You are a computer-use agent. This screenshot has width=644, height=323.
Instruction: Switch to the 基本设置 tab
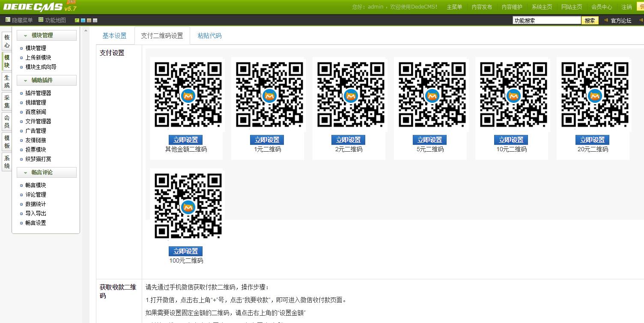pyautogui.click(x=114, y=36)
